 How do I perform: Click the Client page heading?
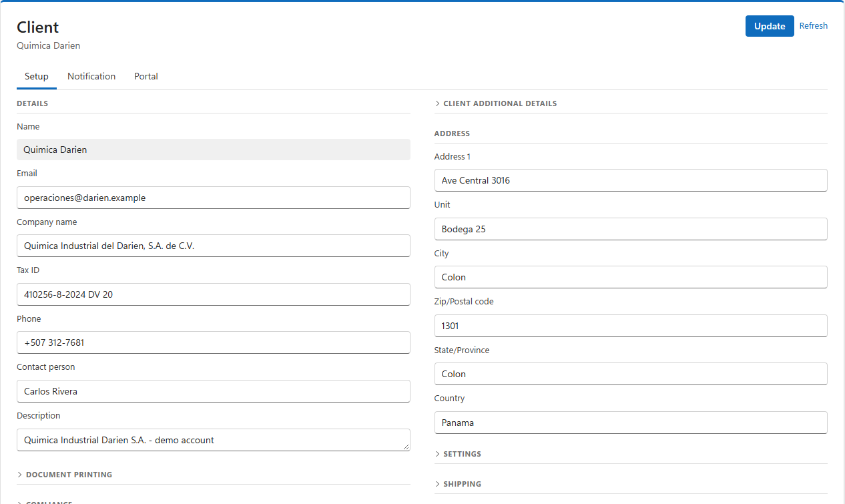(x=38, y=27)
